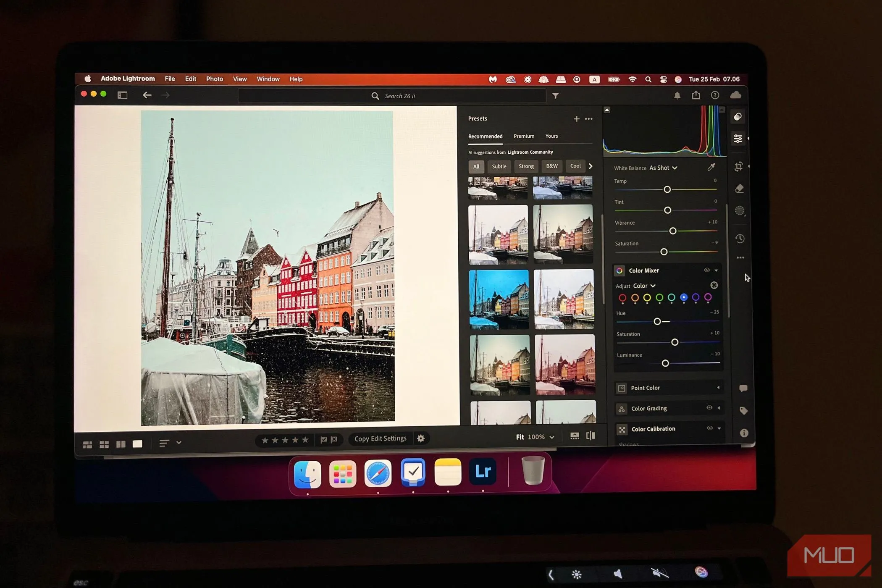Open the notifications bell
The width and height of the screenshot is (882, 588).
click(x=677, y=96)
